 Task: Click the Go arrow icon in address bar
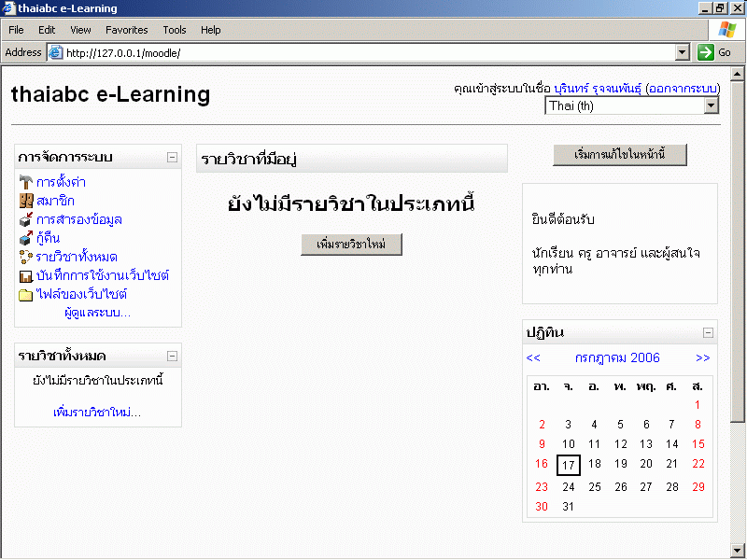pyautogui.click(x=706, y=52)
